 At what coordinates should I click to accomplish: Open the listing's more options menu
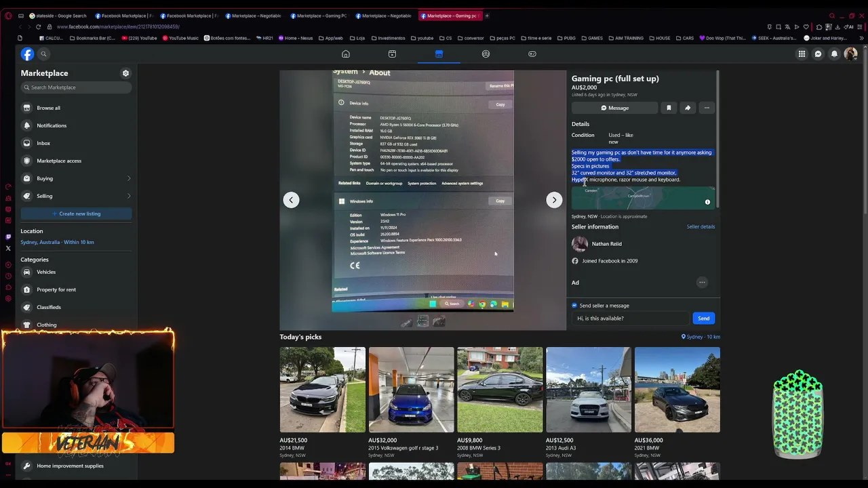(707, 108)
